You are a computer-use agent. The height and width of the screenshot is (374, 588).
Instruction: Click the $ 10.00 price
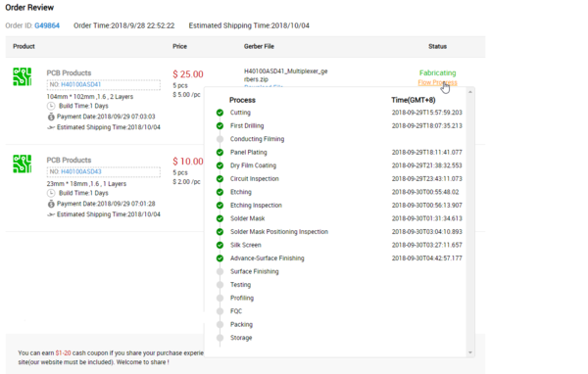pos(188,162)
